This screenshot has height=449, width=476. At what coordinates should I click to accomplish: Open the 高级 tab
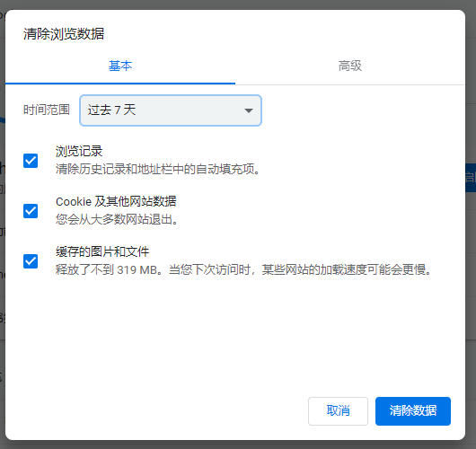[350, 66]
